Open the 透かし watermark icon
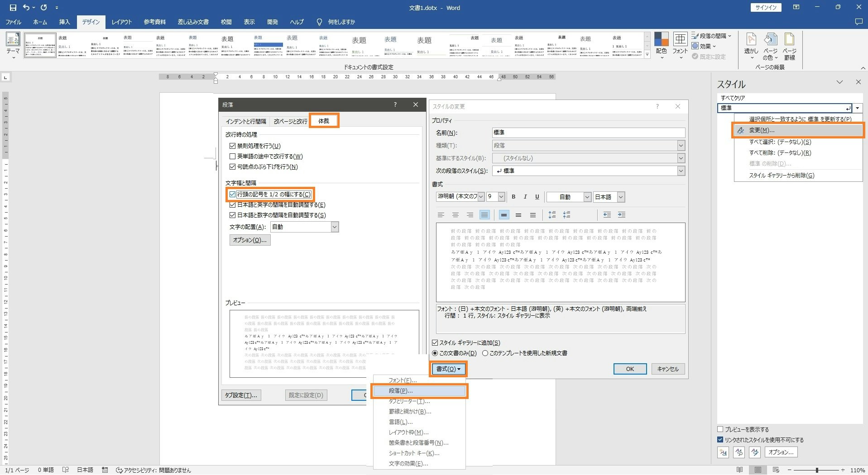Image resolution: width=868 pixels, height=475 pixels. point(751,46)
